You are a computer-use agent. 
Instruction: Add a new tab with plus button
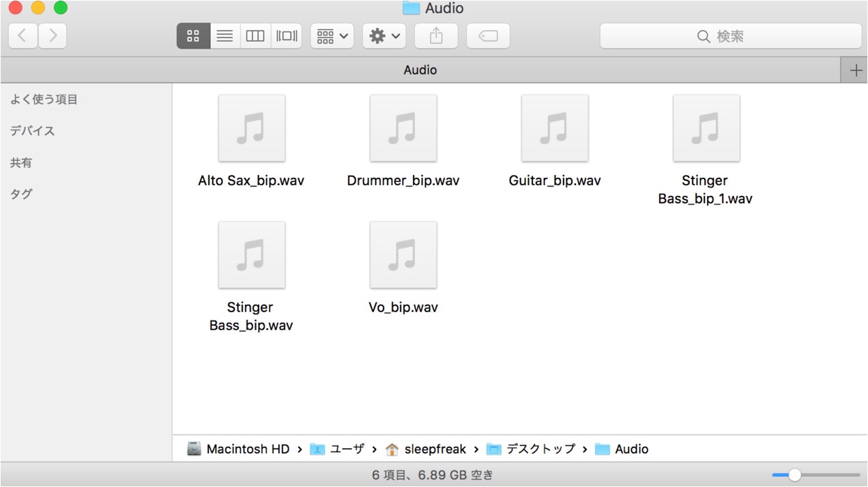[854, 70]
